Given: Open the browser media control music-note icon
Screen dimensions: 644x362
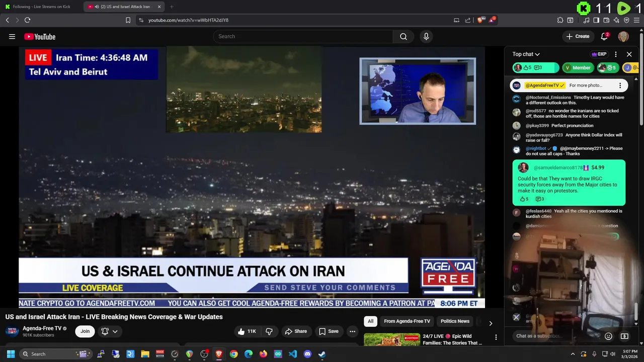Looking at the screenshot, I should 587,20.
